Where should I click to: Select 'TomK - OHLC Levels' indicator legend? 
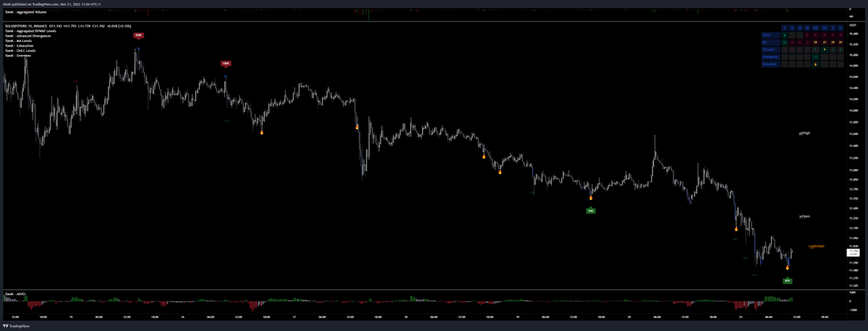20,51
